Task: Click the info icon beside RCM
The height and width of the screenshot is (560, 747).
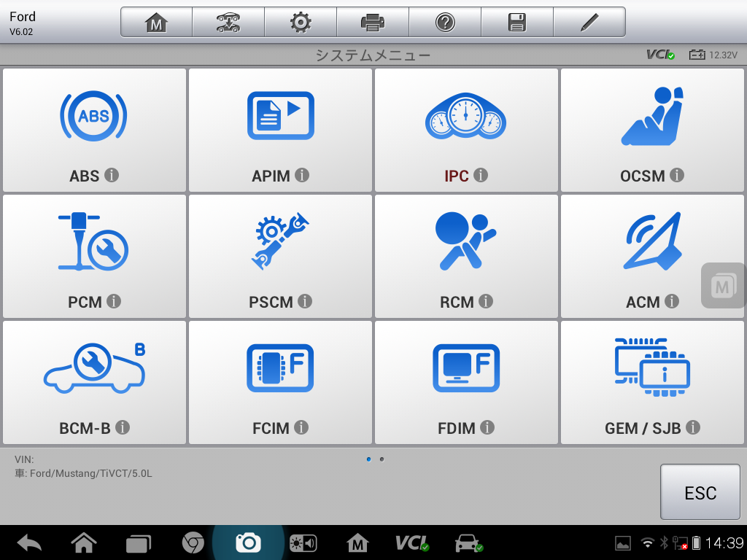Action: (x=485, y=301)
